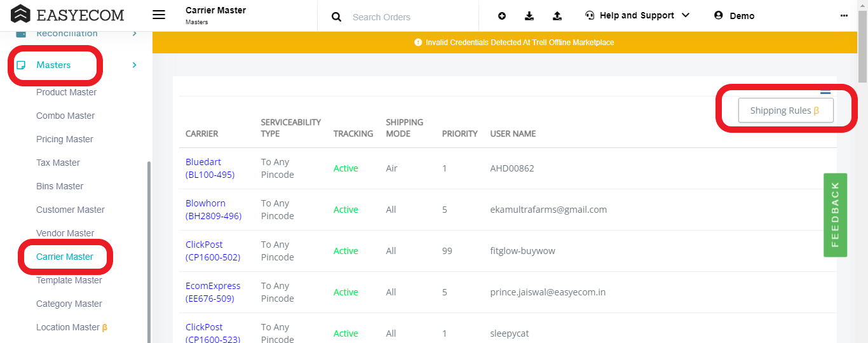The image size is (868, 343).
Task: Open Product Master in sidebar
Action: pos(67,92)
